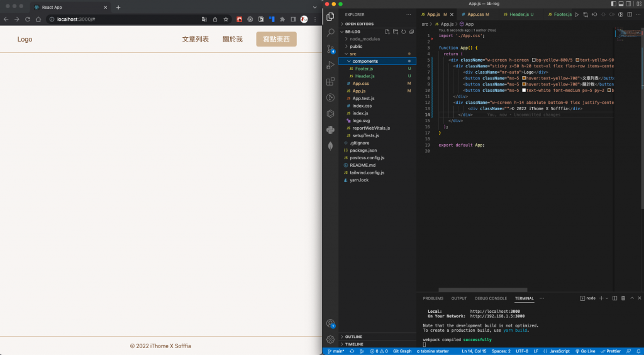
Task: Open the Explorer view in activity bar
Action: 330,17
